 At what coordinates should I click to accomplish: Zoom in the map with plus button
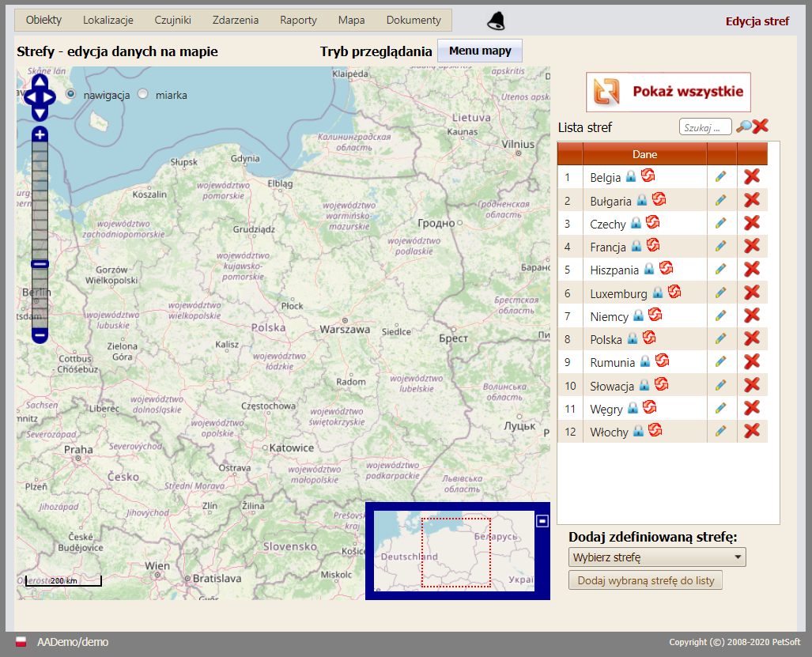[40, 134]
